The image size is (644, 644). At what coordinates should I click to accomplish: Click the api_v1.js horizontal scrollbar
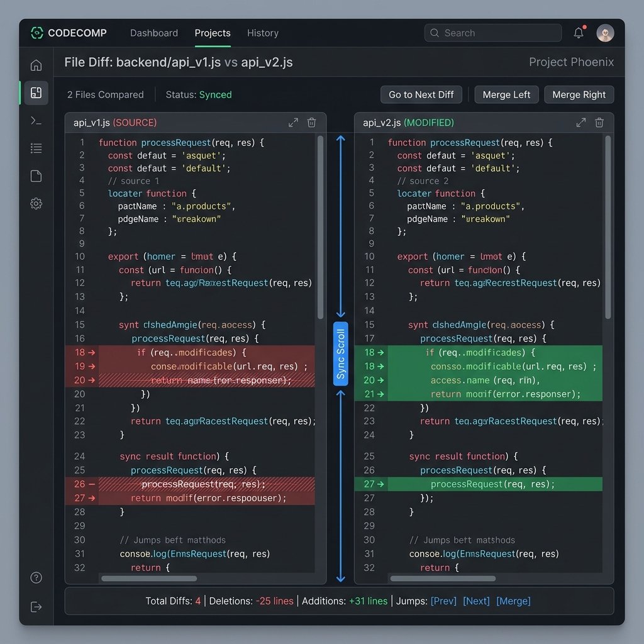tap(149, 579)
